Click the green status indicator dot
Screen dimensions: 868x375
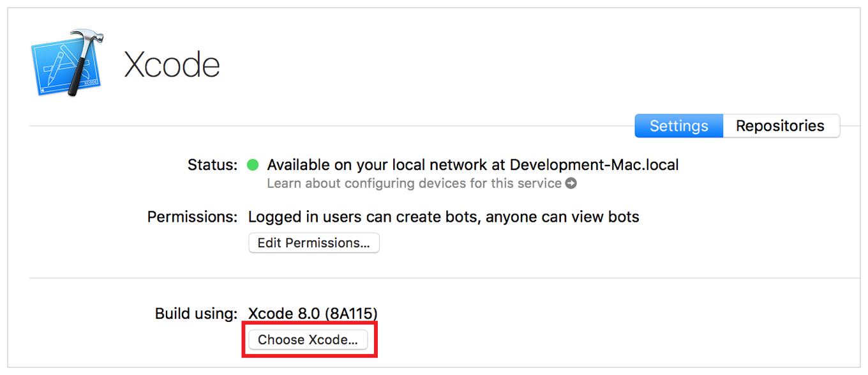(x=253, y=164)
